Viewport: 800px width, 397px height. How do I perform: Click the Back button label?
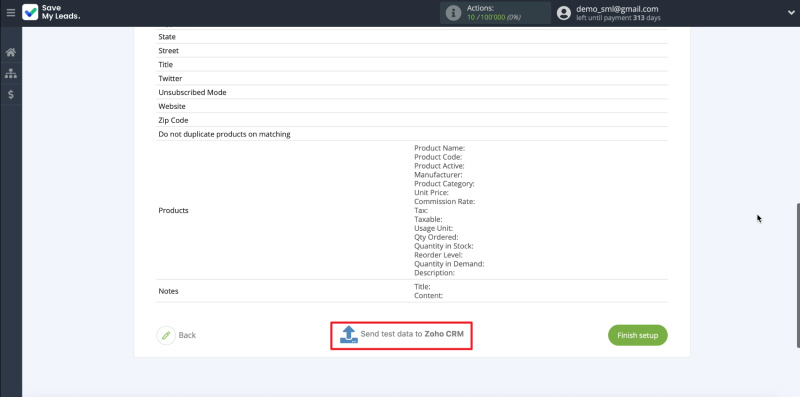[187, 335]
